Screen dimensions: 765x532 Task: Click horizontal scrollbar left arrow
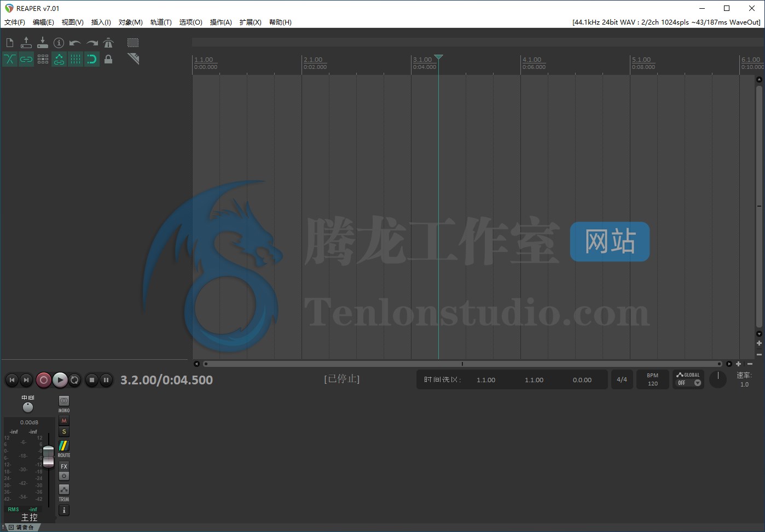pyautogui.click(x=196, y=364)
